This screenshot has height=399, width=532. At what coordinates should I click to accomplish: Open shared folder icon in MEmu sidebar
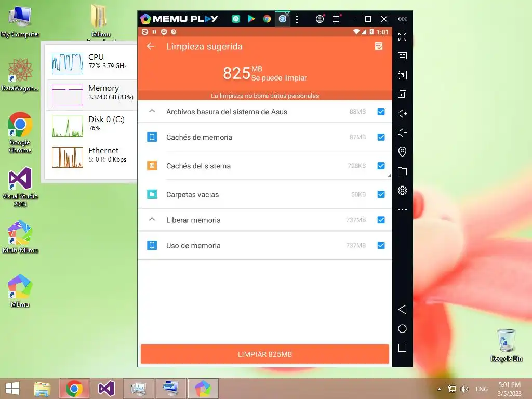tap(403, 171)
